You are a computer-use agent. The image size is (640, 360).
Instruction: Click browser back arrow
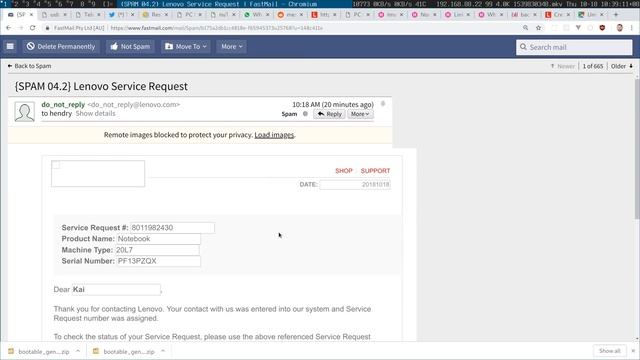point(9,28)
